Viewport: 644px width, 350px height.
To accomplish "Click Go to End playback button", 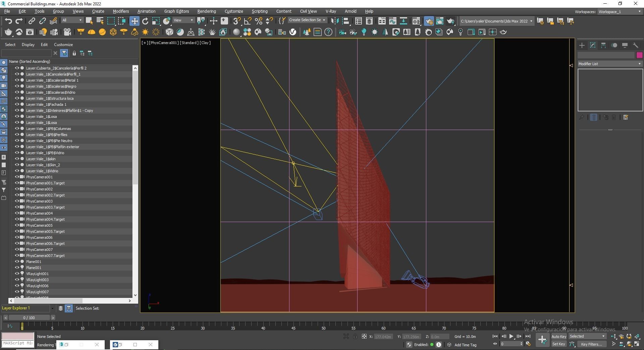I will (528, 336).
